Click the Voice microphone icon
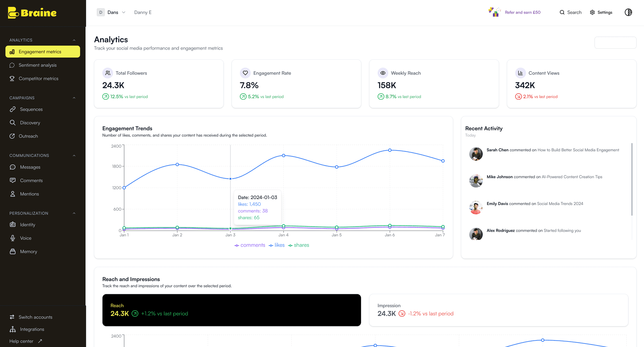This screenshot has width=644, height=347. coord(13,238)
